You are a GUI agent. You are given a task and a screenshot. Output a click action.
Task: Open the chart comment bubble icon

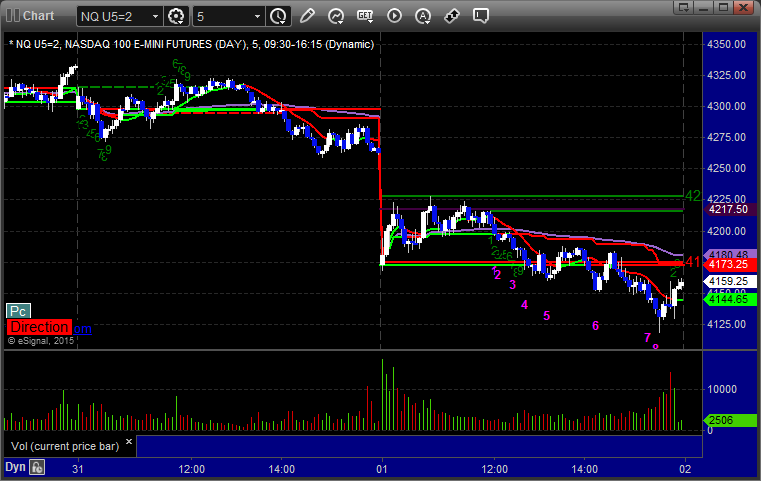coord(481,16)
